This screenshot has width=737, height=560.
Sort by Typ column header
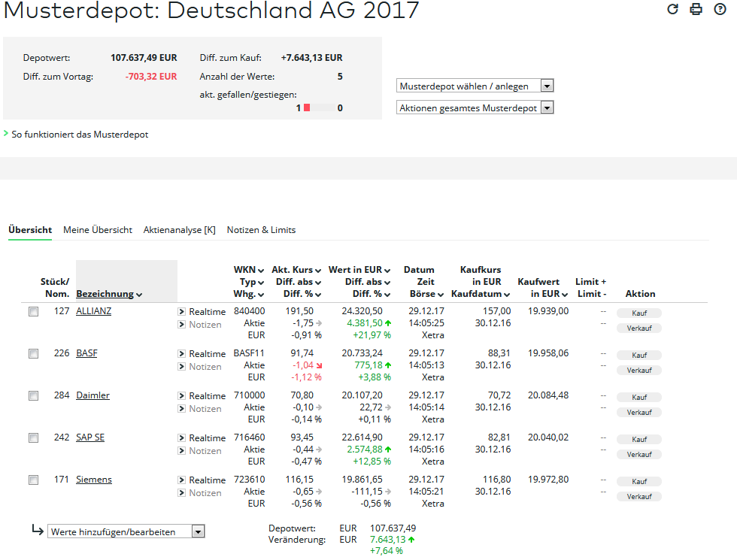251,282
